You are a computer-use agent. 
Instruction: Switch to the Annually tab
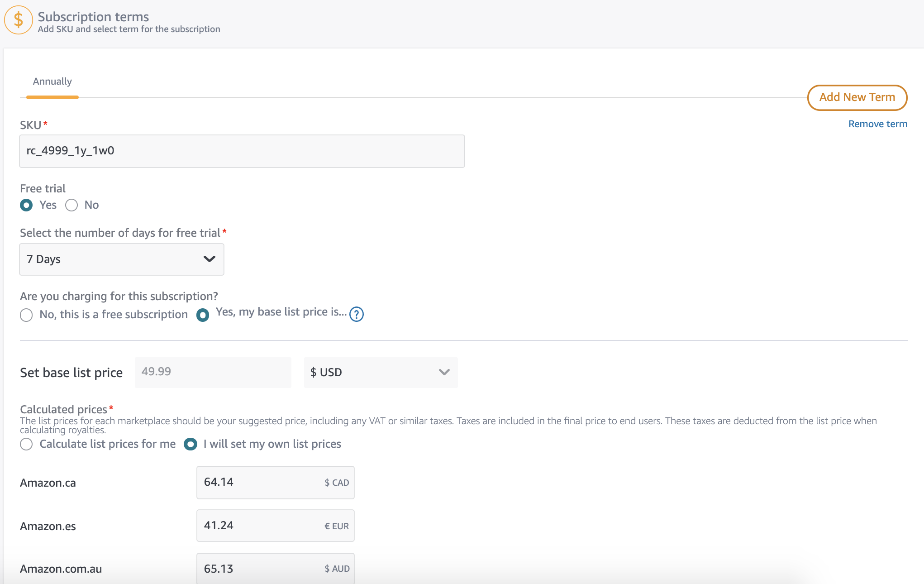click(52, 82)
